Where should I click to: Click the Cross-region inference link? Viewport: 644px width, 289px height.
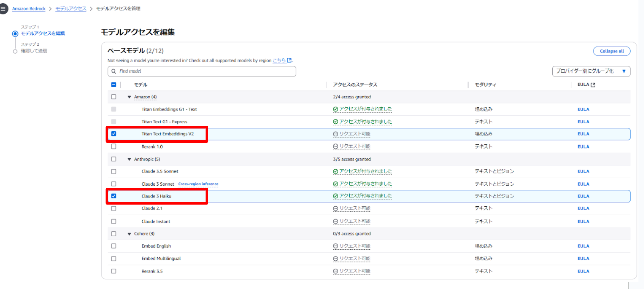point(198,184)
